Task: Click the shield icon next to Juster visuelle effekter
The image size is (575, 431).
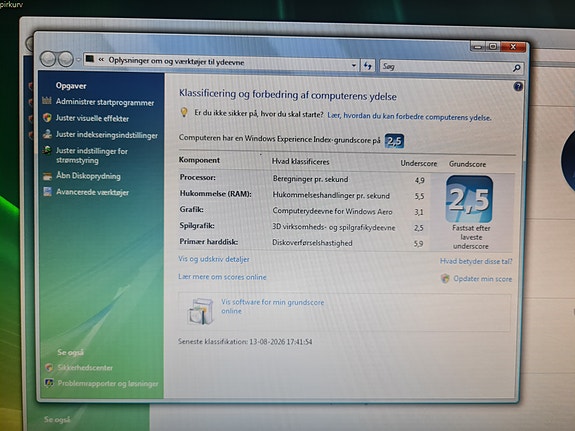Action: [47, 117]
